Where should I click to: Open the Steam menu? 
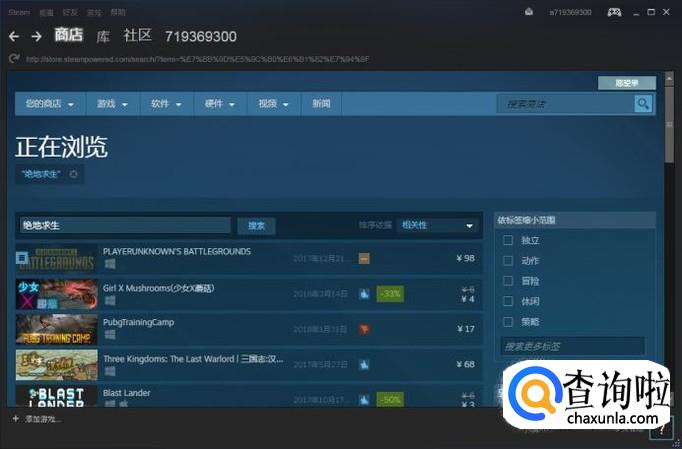coord(19,12)
